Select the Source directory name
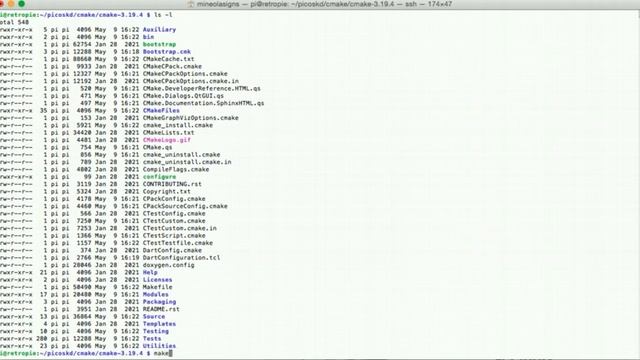The height and width of the screenshot is (360, 640). (x=153, y=316)
